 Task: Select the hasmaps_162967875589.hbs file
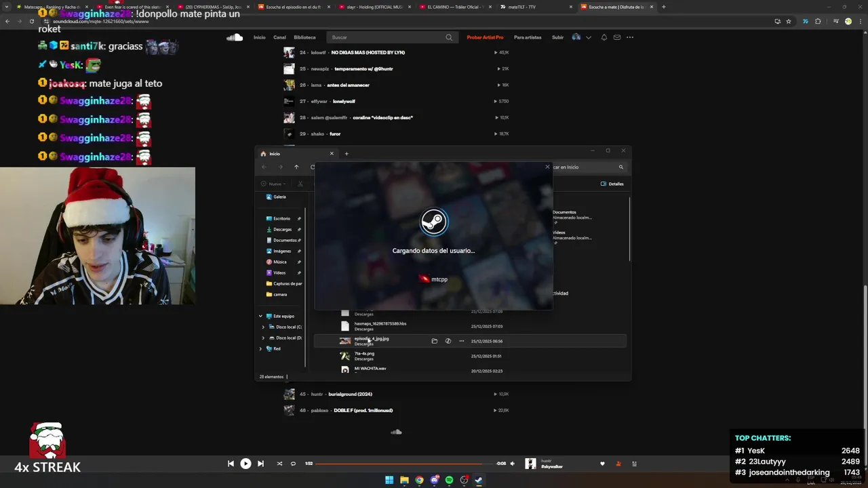tap(470, 326)
